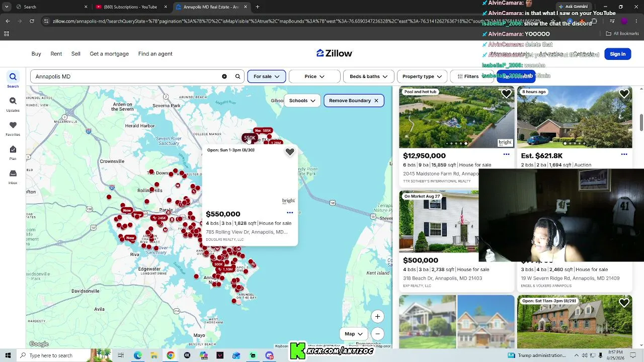
Task: Open the Search item in Zillow sidebar
Action: tap(13, 80)
